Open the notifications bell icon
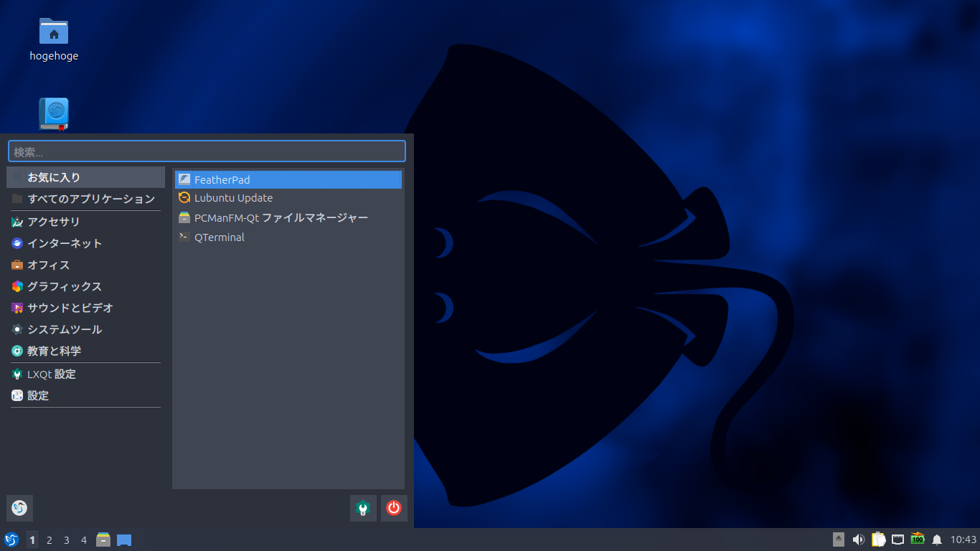The image size is (980, 551). 937,540
